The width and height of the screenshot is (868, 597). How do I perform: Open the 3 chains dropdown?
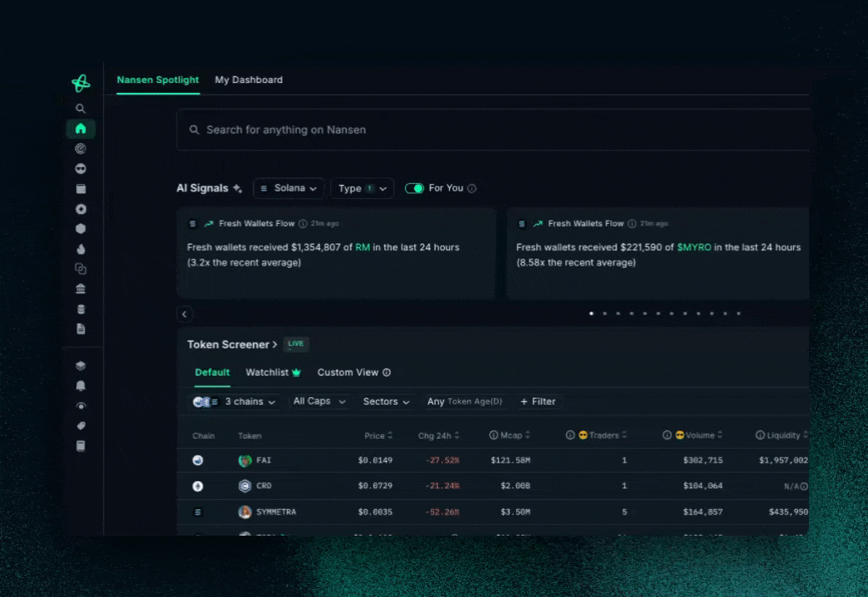(x=249, y=401)
